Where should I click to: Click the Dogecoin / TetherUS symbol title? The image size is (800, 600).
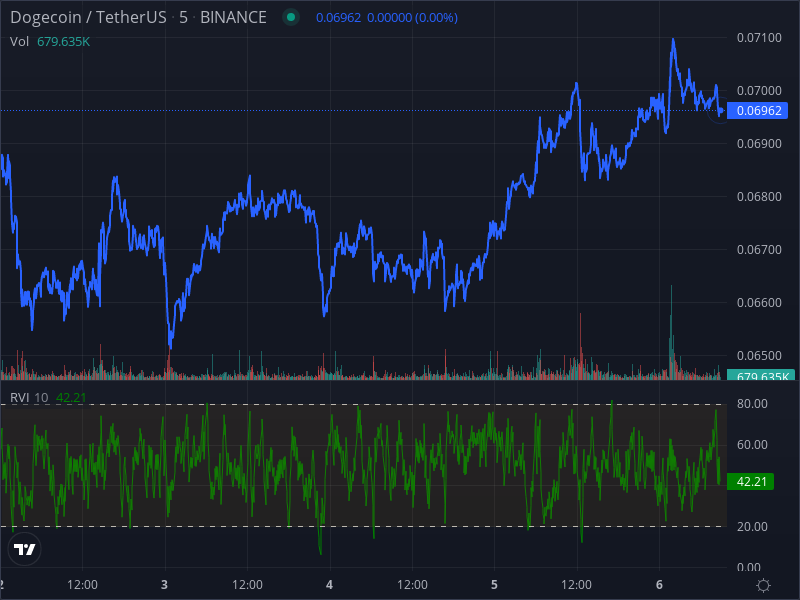click(88, 17)
